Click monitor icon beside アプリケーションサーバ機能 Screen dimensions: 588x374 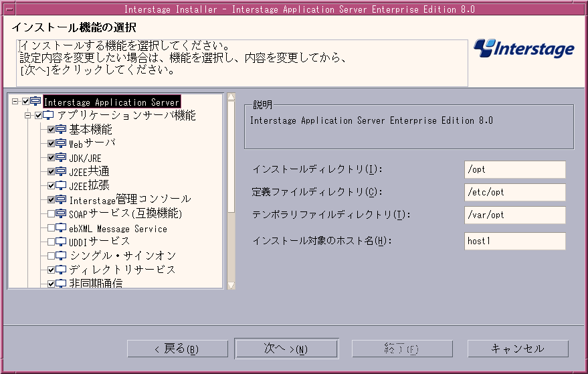(x=48, y=115)
